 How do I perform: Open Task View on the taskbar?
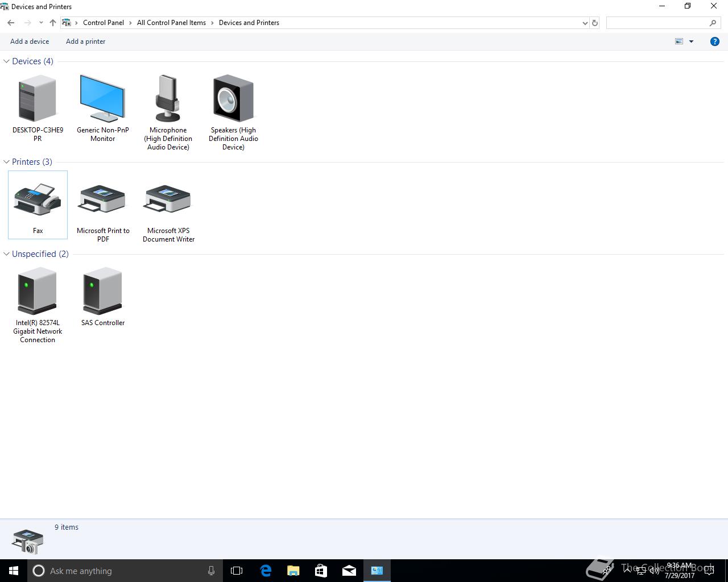237,571
